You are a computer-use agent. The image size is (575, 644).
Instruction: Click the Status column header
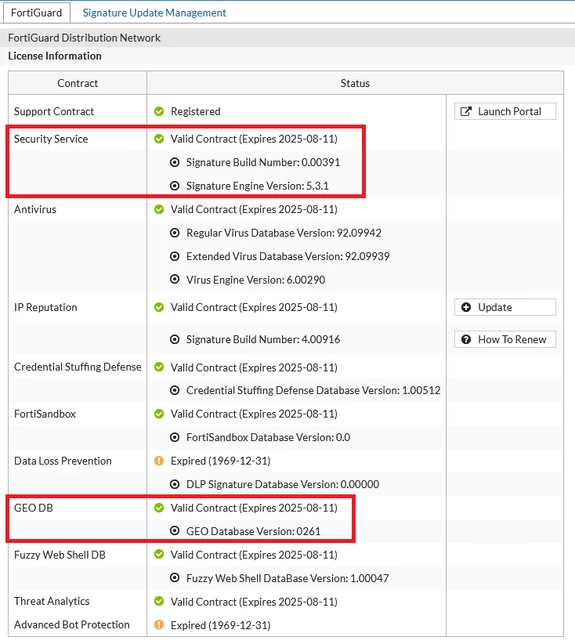pos(355,83)
